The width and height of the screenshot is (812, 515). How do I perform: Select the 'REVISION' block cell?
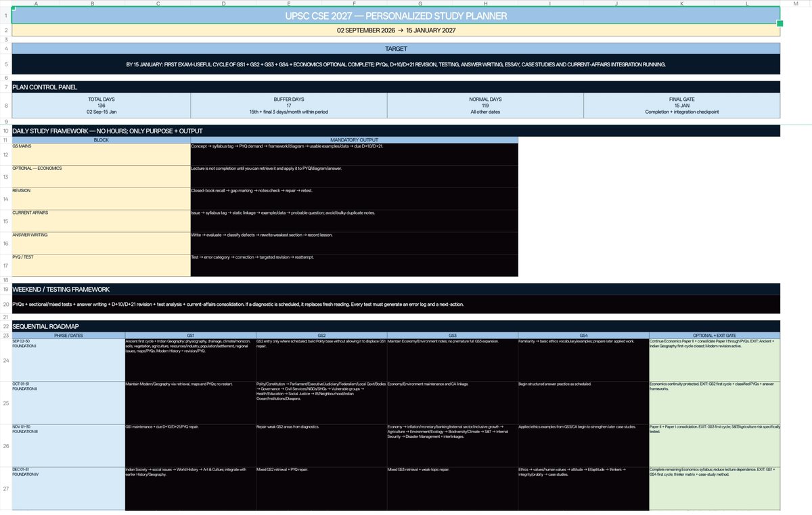101,198
